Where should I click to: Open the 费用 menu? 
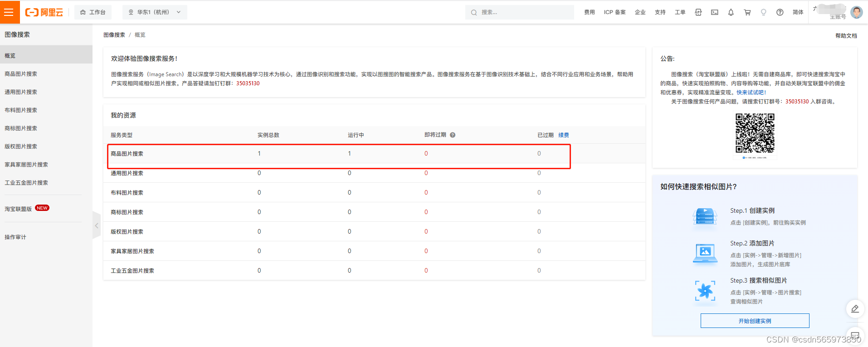(x=590, y=12)
